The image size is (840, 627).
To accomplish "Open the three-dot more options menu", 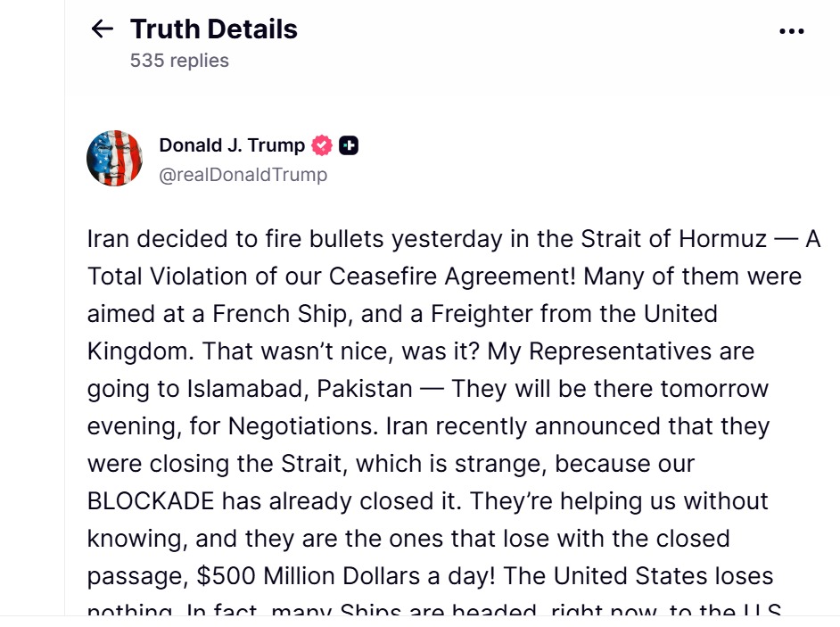I will point(791,31).
